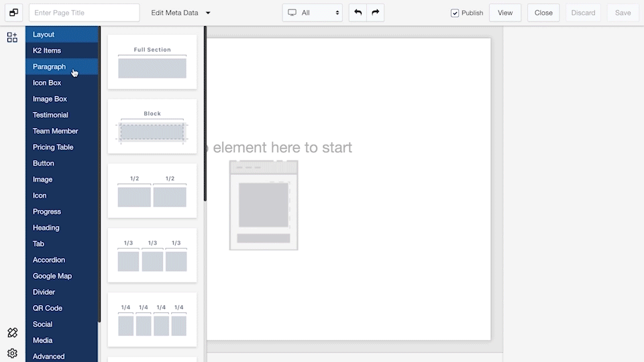The width and height of the screenshot is (644, 362).
Task: Focus the Enter Page Title field
Action: (84, 13)
